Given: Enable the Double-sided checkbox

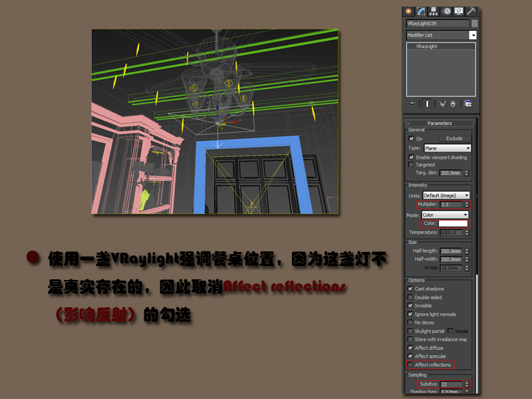Looking at the screenshot, I should tap(410, 297).
